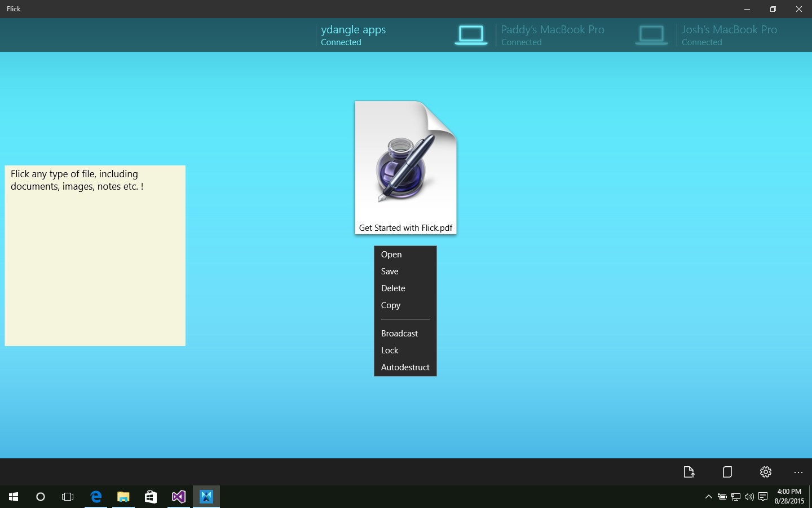Show hidden system tray icons chevron
812x508 pixels.
click(x=709, y=497)
